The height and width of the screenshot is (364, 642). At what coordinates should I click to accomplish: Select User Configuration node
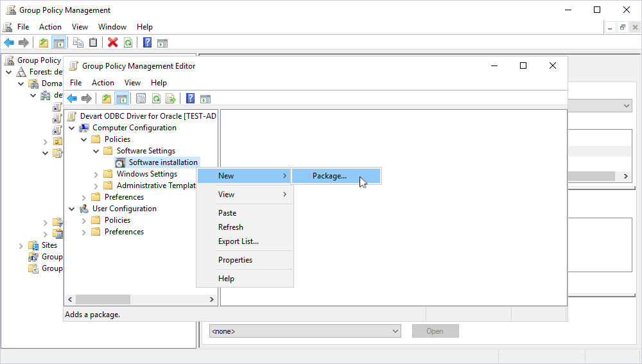tap(125, 209)
